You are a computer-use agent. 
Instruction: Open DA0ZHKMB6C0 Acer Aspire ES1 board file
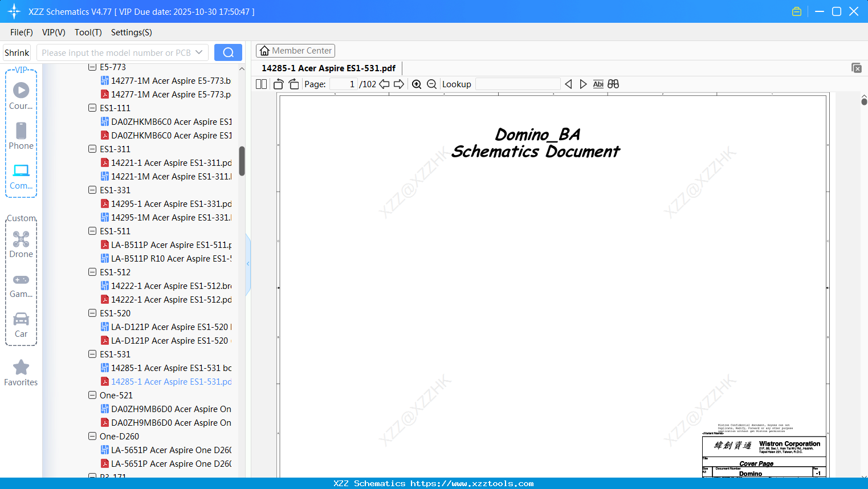coord(166,121)
